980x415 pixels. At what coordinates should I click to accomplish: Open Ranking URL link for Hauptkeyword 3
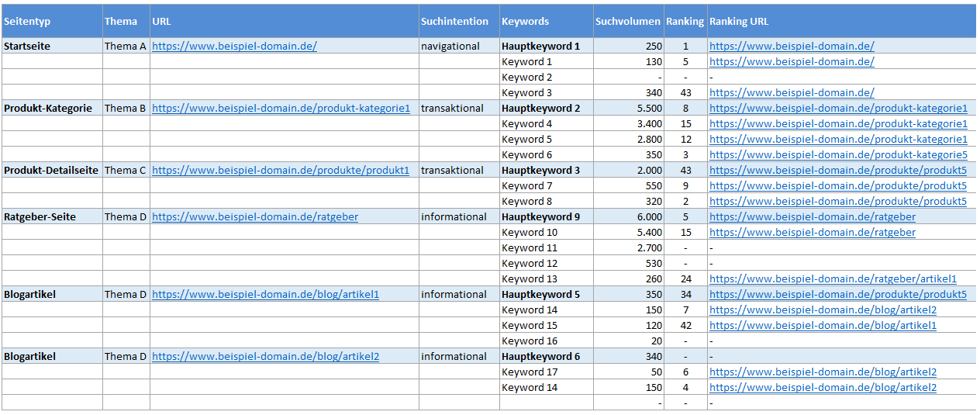pos(838,170)
